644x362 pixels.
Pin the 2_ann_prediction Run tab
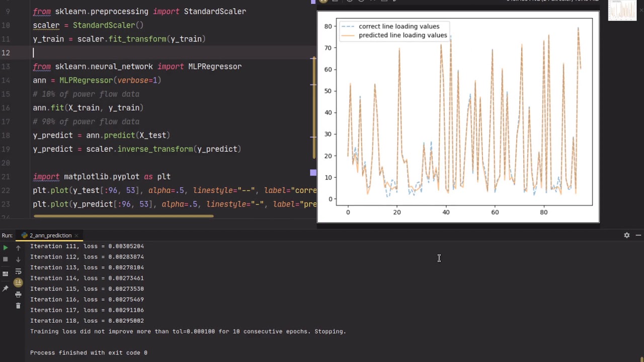point(6,288)
